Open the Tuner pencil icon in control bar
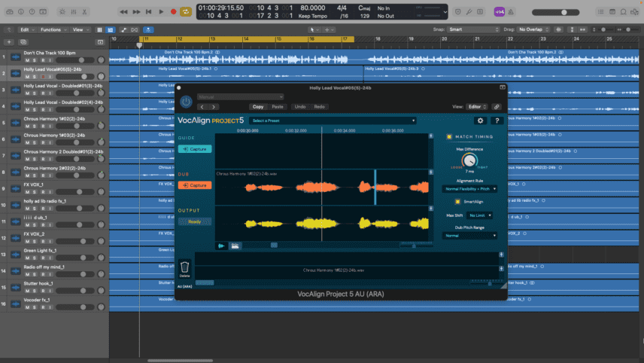644x363 pixels. tap(469, 12)
